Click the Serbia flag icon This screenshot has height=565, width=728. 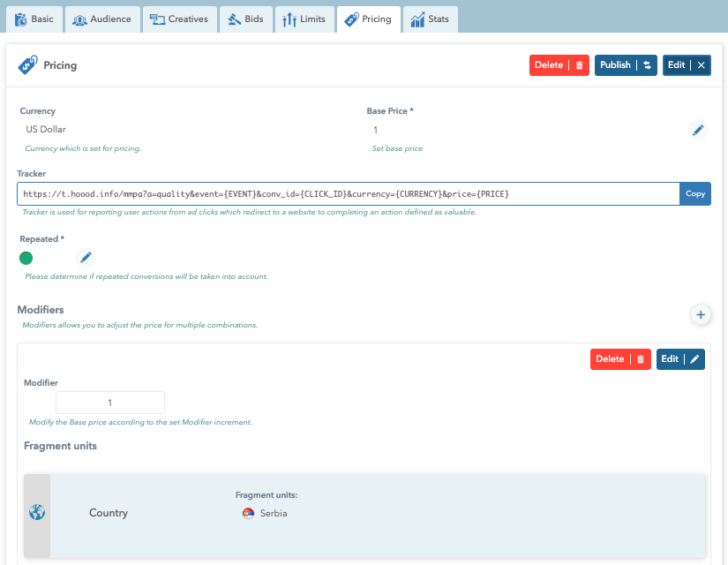pos(248,513)
